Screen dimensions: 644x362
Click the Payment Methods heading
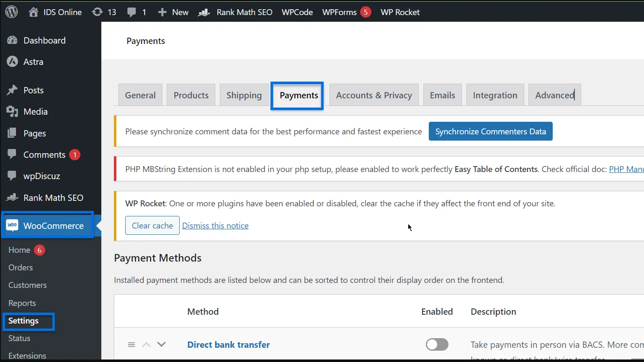(x=158, y=258)
